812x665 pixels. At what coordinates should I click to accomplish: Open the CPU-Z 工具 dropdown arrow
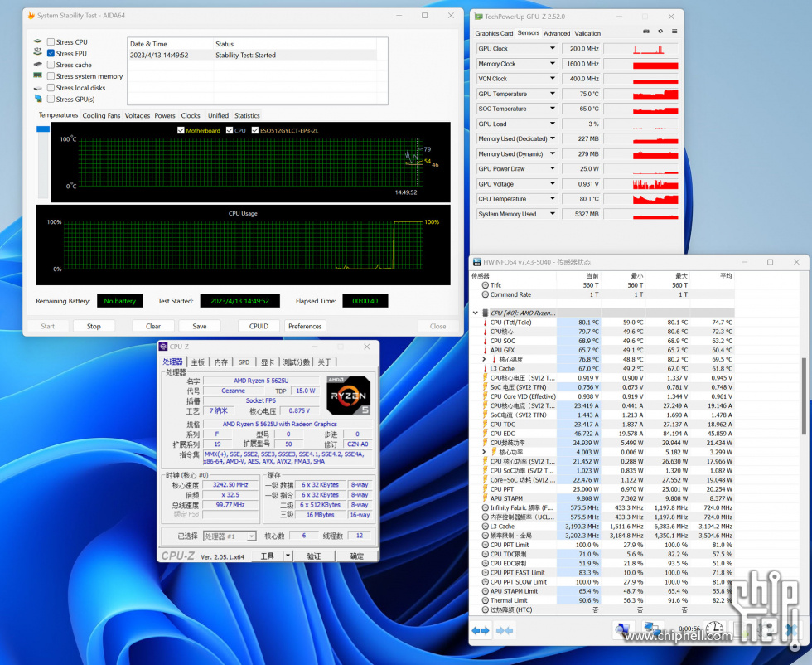(288, 556)
